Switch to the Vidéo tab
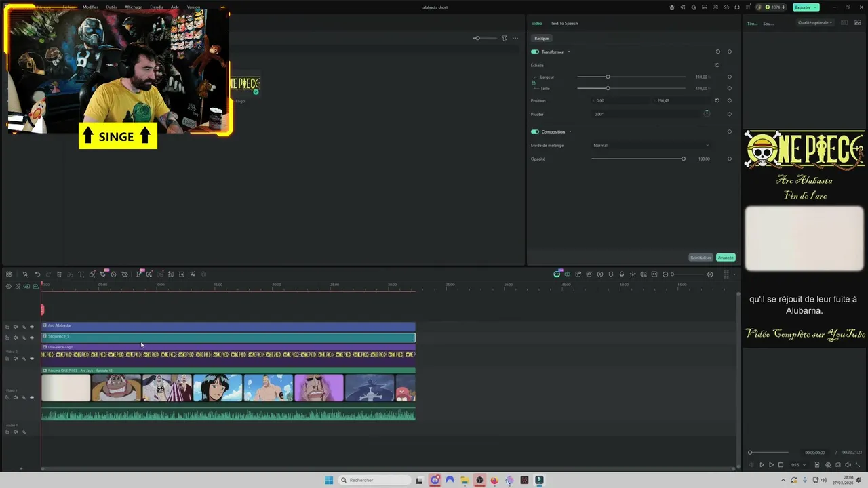868x488 pixels. pos(536,23)
